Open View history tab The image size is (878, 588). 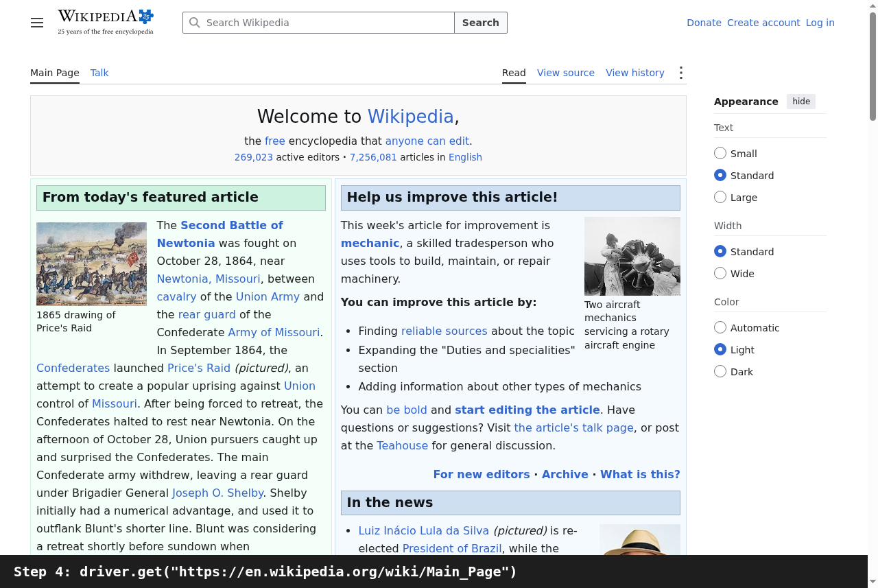(x=635, y=73)
